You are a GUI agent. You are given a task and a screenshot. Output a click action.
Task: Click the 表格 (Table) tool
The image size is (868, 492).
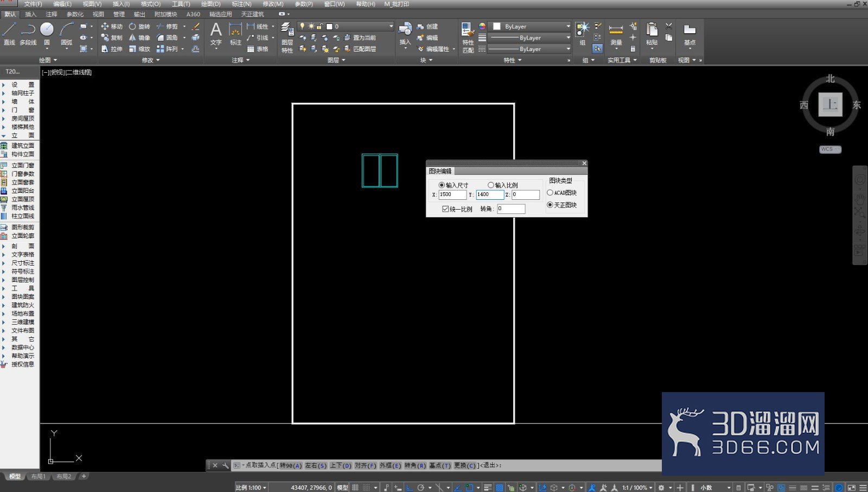tap(257, 49)
